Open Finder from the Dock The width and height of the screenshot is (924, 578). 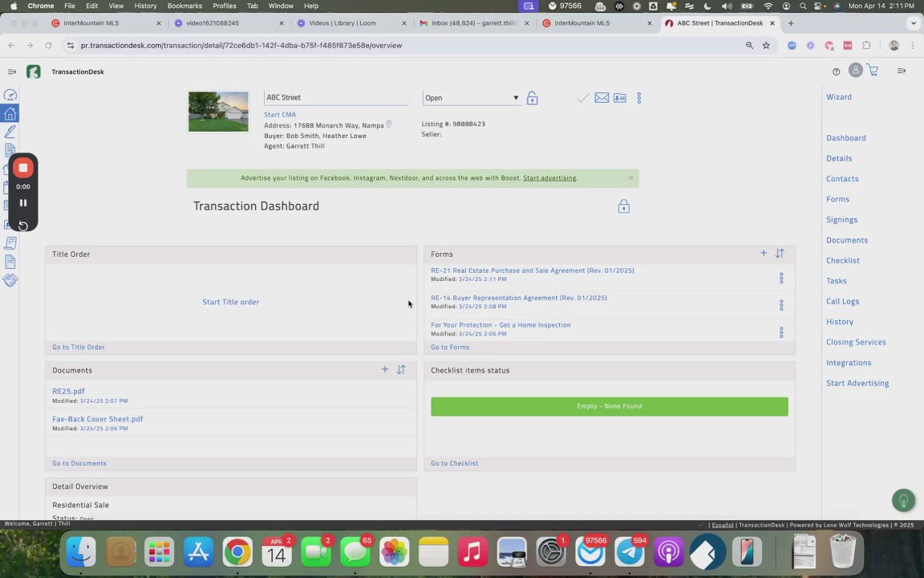pos(81,552)
